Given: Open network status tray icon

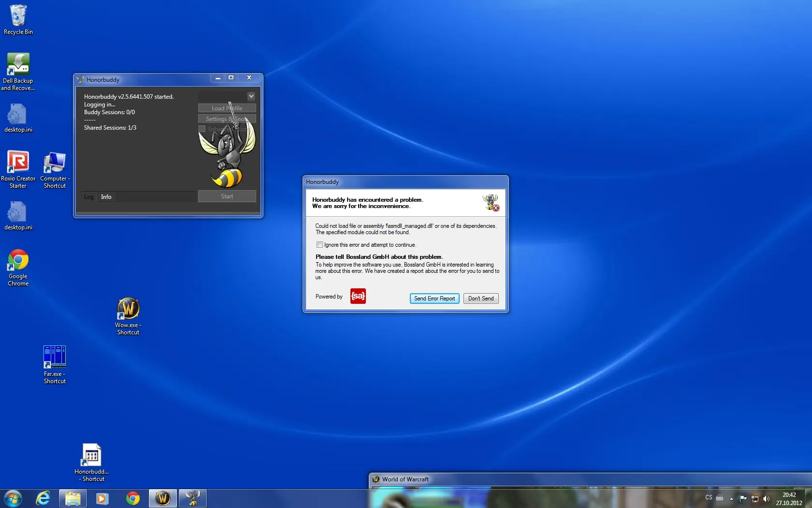Looking at the screenshot, I should pos(755,499).
